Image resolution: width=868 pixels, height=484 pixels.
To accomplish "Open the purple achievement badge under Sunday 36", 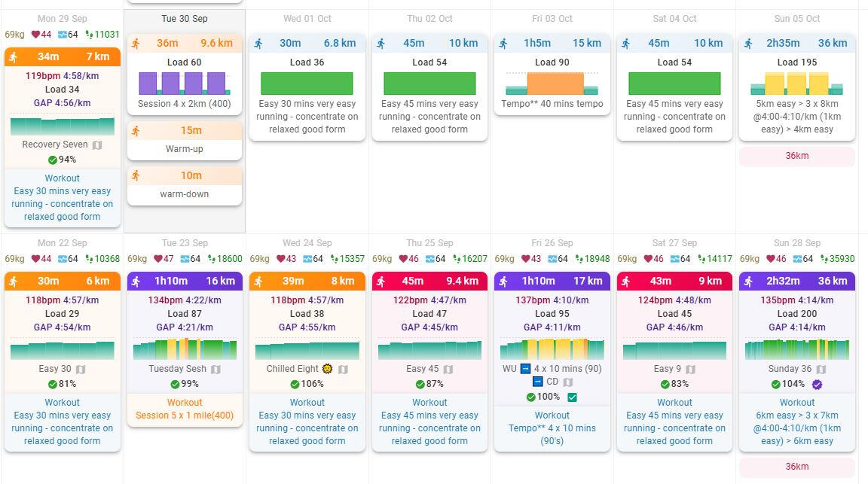I will coord(818,385).
